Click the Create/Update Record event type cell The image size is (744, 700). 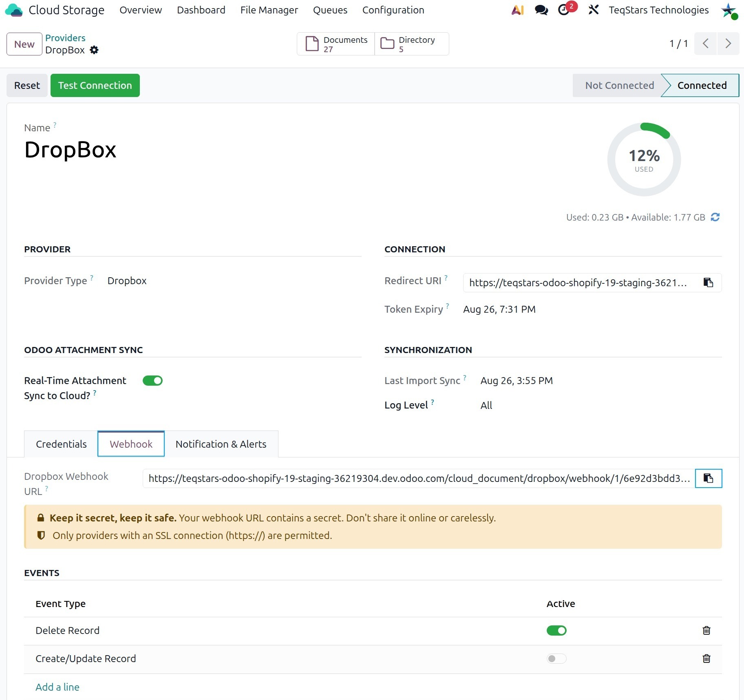tap(86, 659)
